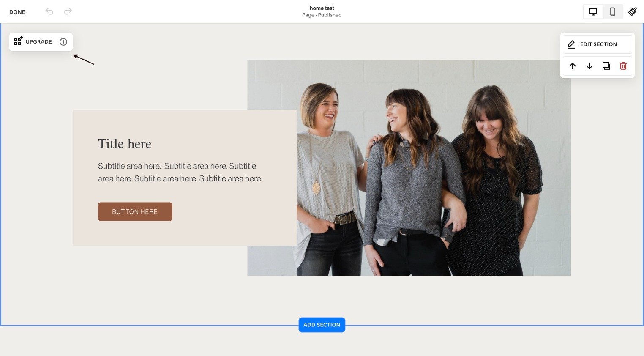
Task: Move the section up
Action: pos(573,66)
